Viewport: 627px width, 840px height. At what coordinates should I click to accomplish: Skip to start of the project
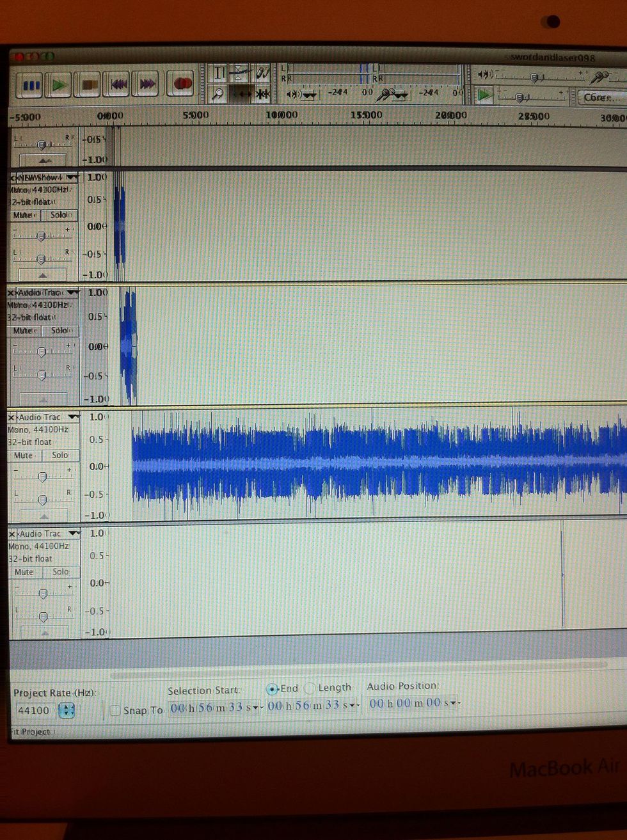point(118,84)
